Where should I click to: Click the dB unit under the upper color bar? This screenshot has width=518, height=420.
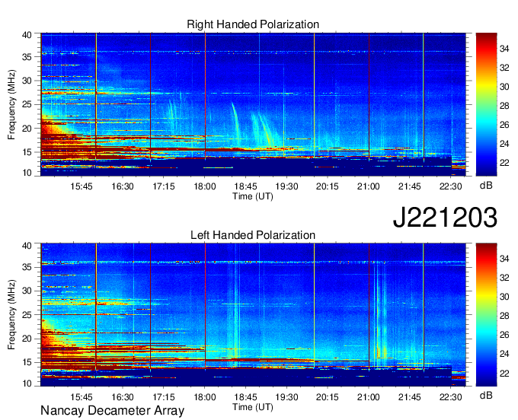[x=486, y=185]
